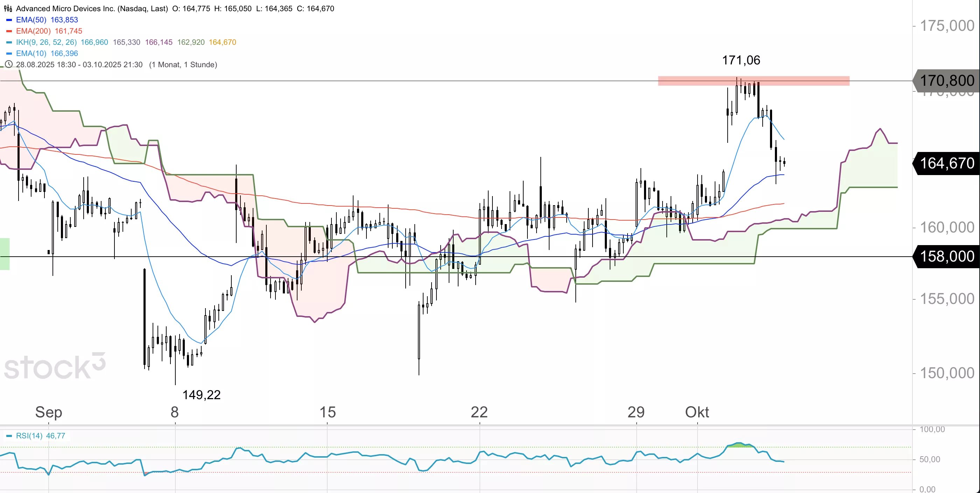Image resolution: width=980 pixels, height=493 pixels.
Task: Click the blue EMA(50) legend marker
Action: [9, 20]
